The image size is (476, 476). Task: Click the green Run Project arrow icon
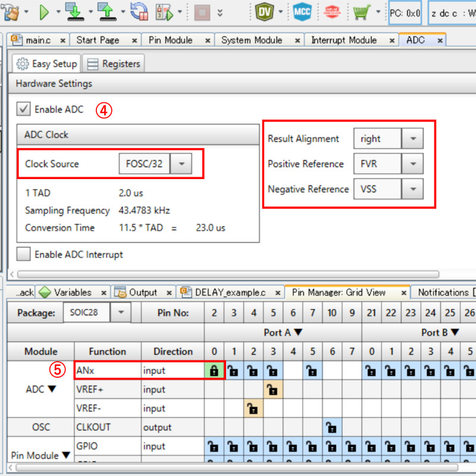tap(45, 11)
